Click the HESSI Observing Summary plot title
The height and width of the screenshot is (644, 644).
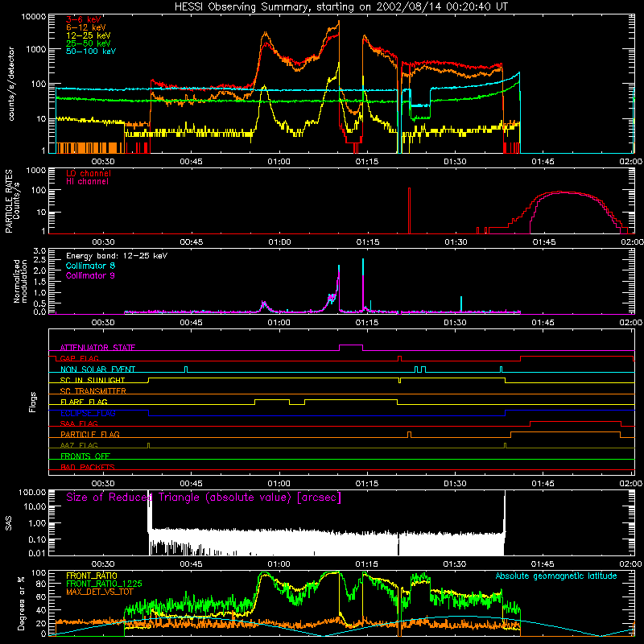pyautogui.click(x=341, y=6)
